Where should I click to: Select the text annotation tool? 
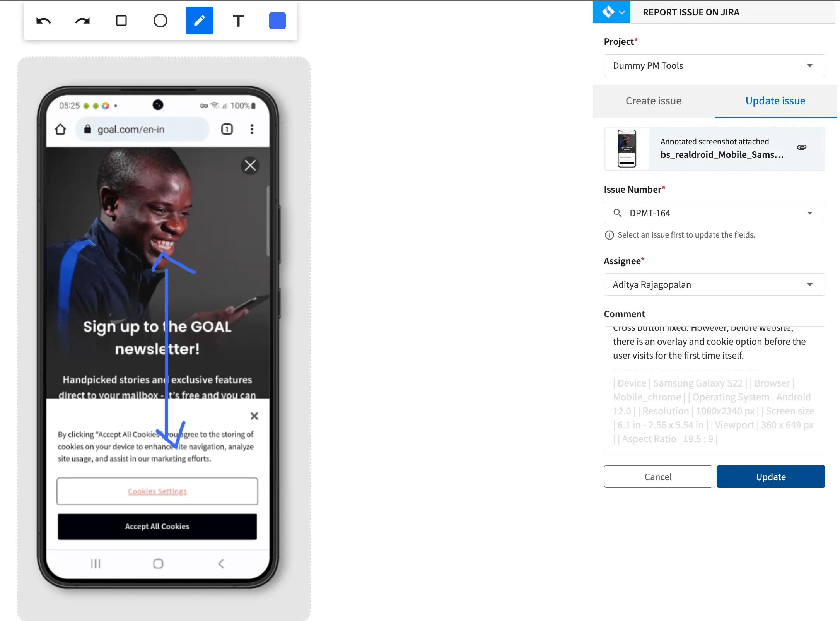[x=238, y=21]
